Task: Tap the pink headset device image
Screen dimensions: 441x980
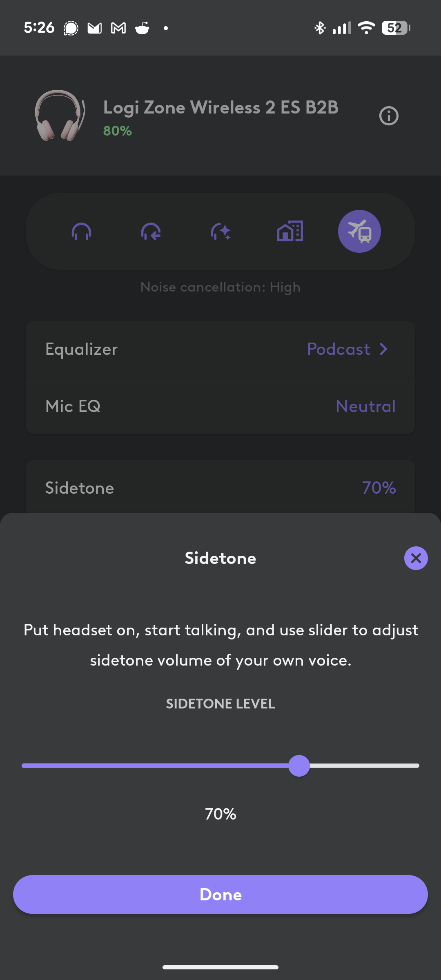Action: [60, 116]
